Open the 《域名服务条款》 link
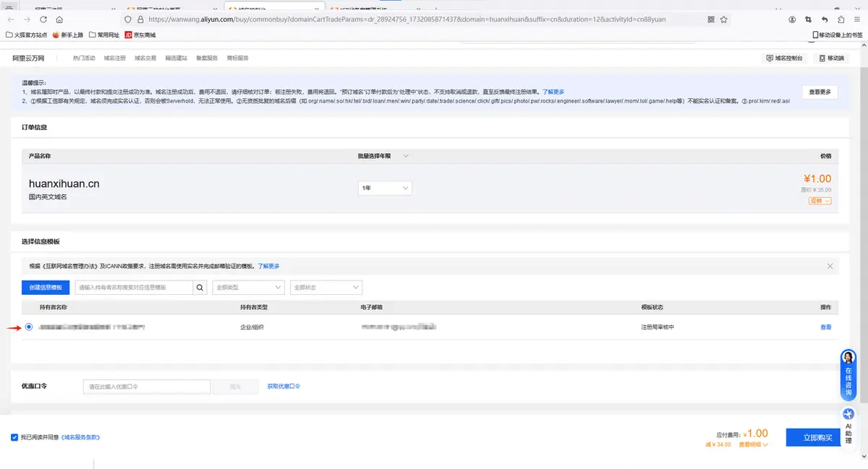Screen dimensions: 868x469 click(80, 437)
